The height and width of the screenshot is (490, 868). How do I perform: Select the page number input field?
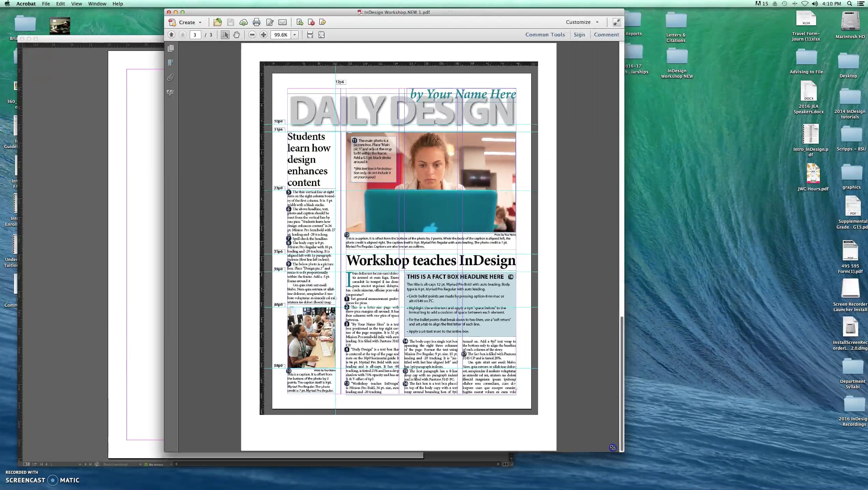(x=195, y=34)
